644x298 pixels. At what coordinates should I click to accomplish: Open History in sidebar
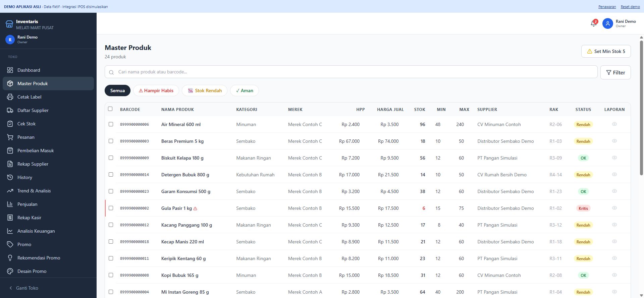tap(48, 177)
